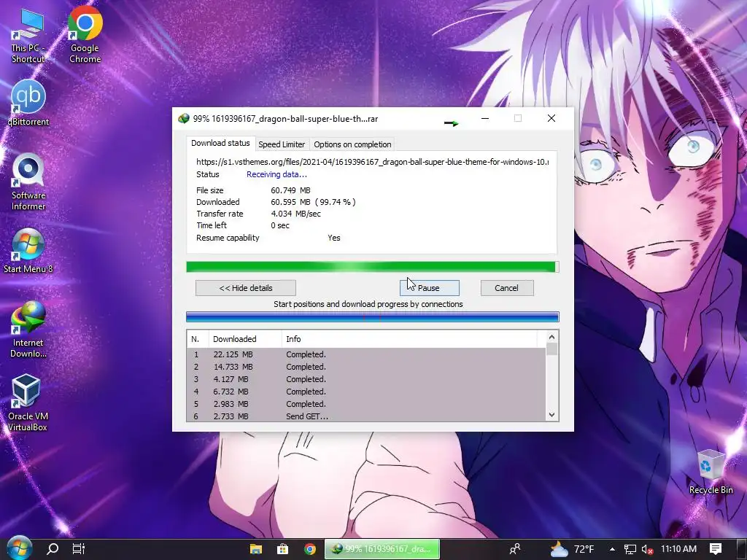Click IDM icon in dialog title bar

pos(183,119)
